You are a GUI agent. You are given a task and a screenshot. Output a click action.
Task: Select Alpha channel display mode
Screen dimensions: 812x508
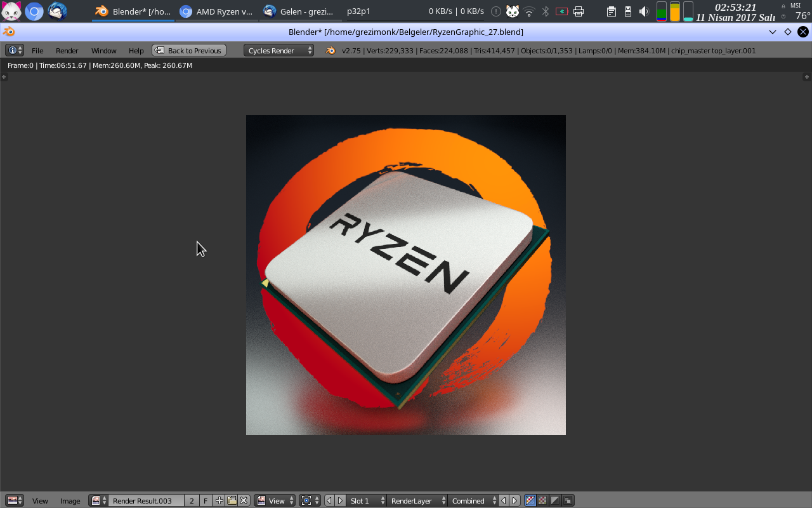(x=555, y=500)
